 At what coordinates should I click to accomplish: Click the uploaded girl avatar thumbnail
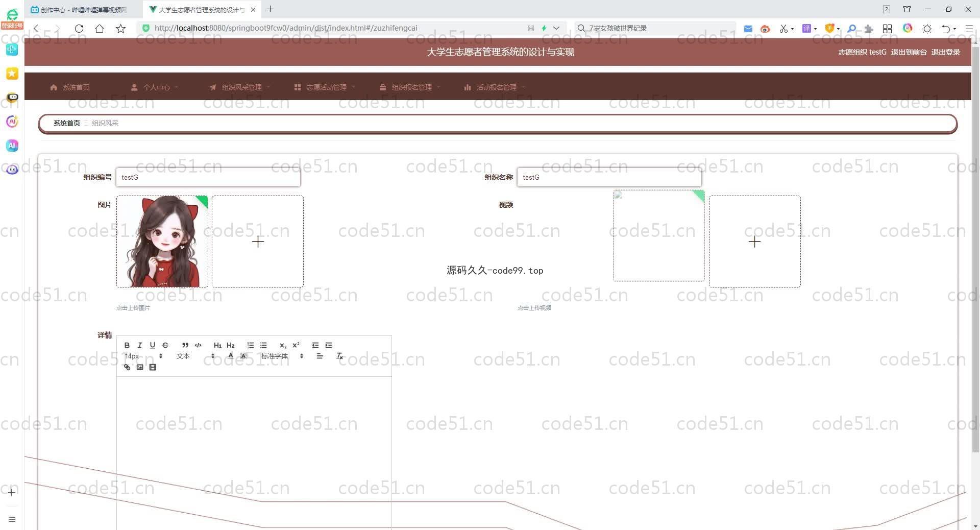pyautogui.click(x=162, y=242)
